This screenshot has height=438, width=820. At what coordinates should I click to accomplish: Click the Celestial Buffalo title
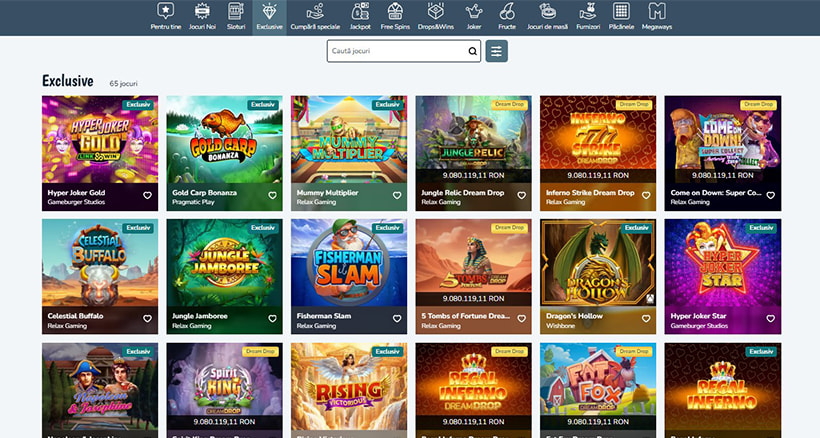(75, 316)
